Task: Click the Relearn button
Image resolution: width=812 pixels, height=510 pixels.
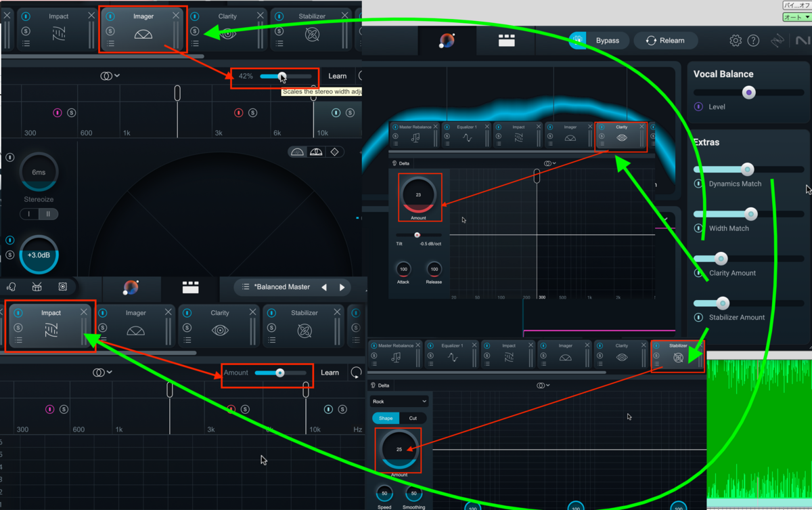Action: [666, 41]
